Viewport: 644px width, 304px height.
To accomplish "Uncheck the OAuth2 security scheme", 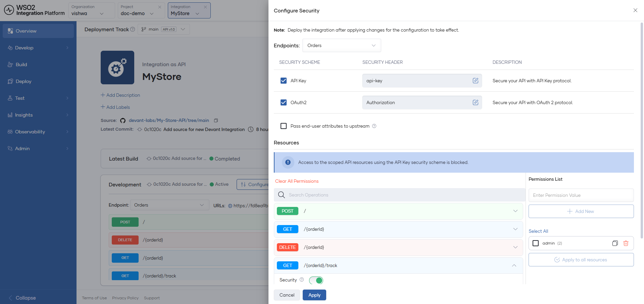I will 284,102.
